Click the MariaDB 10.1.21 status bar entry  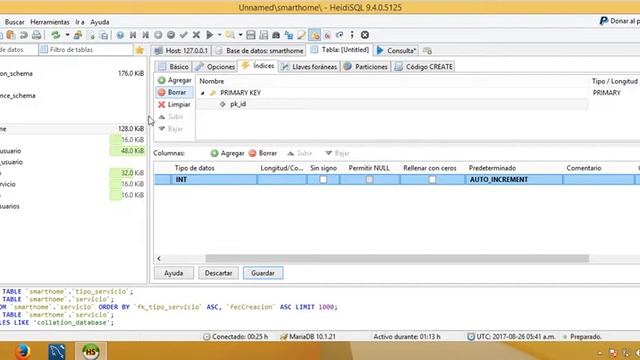click(x=308, y=337)
